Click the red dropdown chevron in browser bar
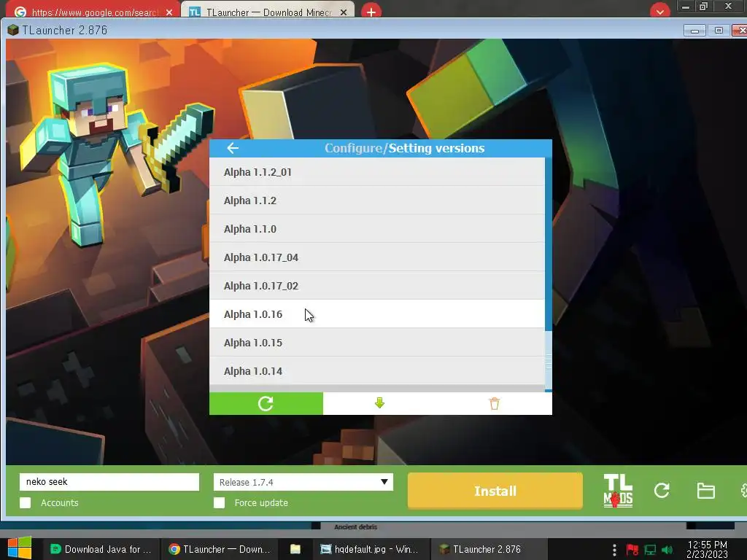Screen dimensions: 747x560 point(659,12)
